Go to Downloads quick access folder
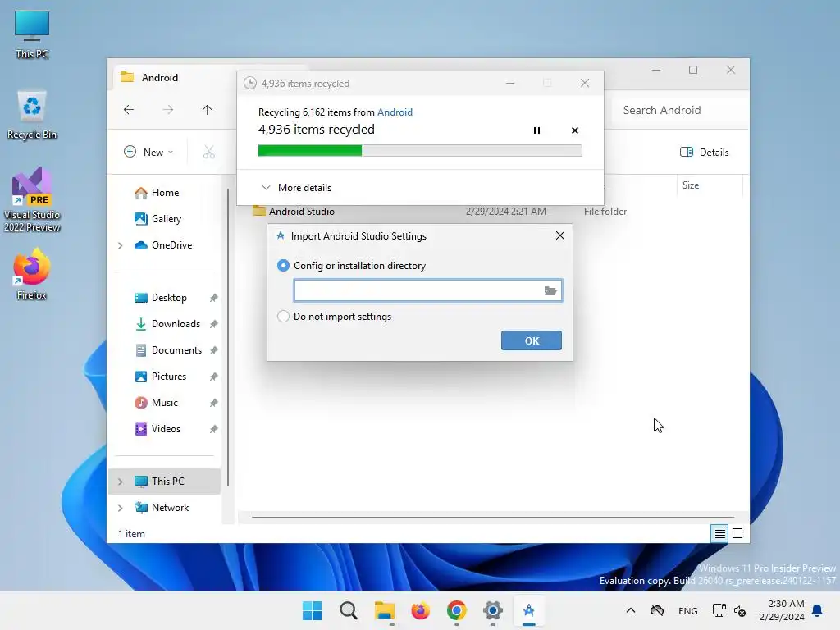840x630 pixels. point(167,324)
